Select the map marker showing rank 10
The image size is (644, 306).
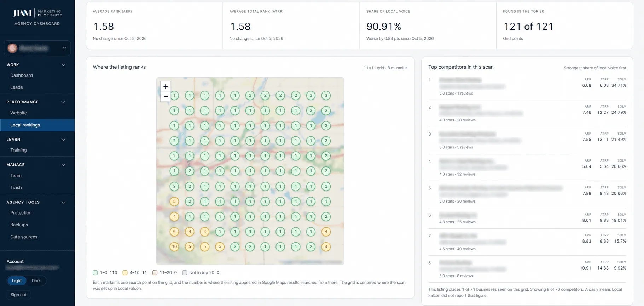pos(174,246)
